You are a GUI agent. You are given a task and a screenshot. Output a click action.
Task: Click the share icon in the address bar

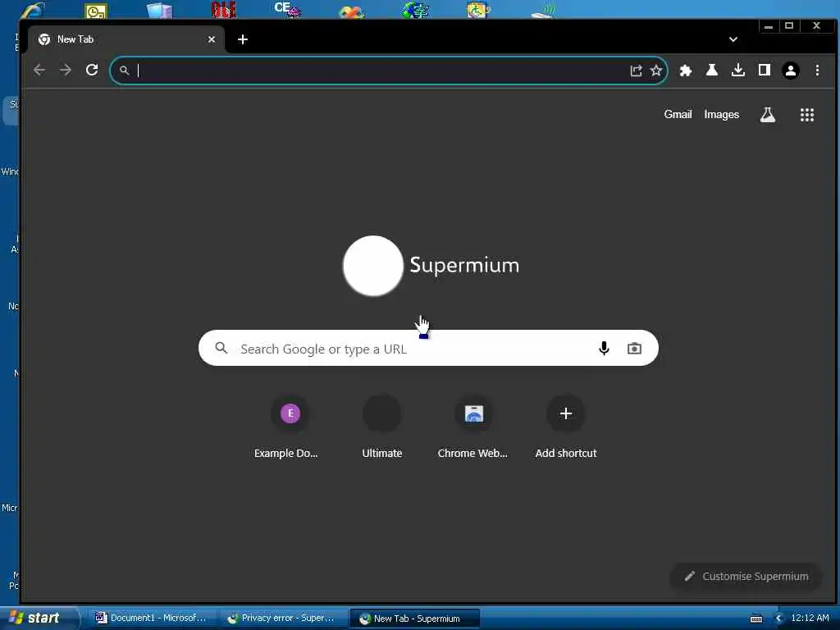[x=636, y=71]
